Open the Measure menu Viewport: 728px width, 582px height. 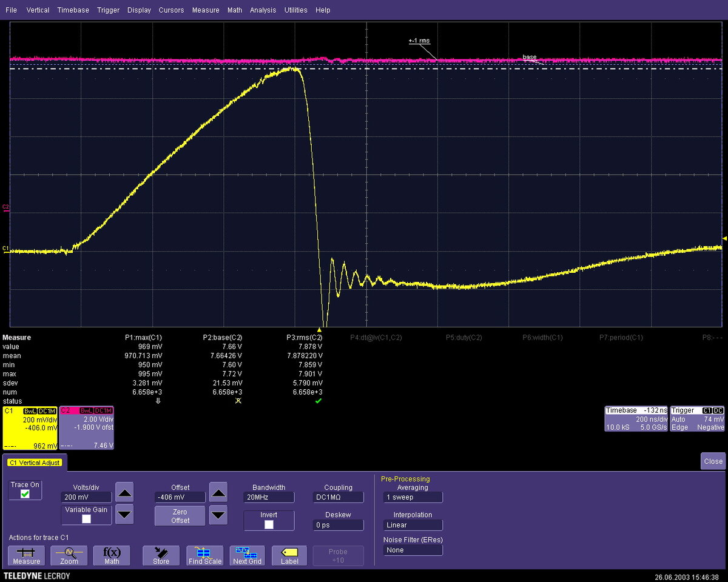tap(206, 10)
